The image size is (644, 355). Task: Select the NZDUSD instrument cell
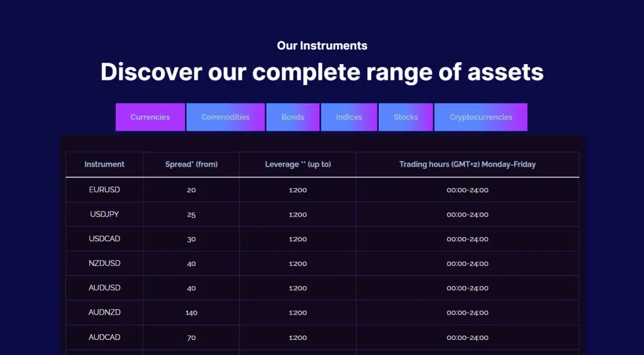pos(104,263)
